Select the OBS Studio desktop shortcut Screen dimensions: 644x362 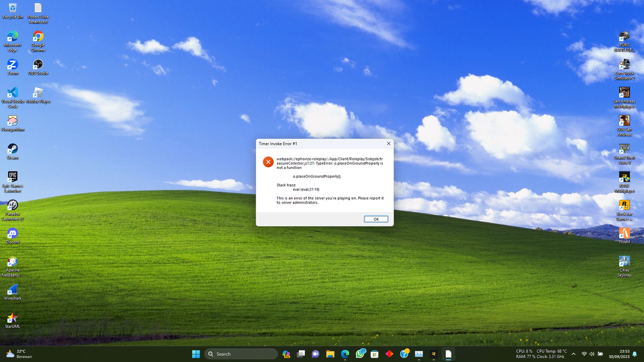38,67
